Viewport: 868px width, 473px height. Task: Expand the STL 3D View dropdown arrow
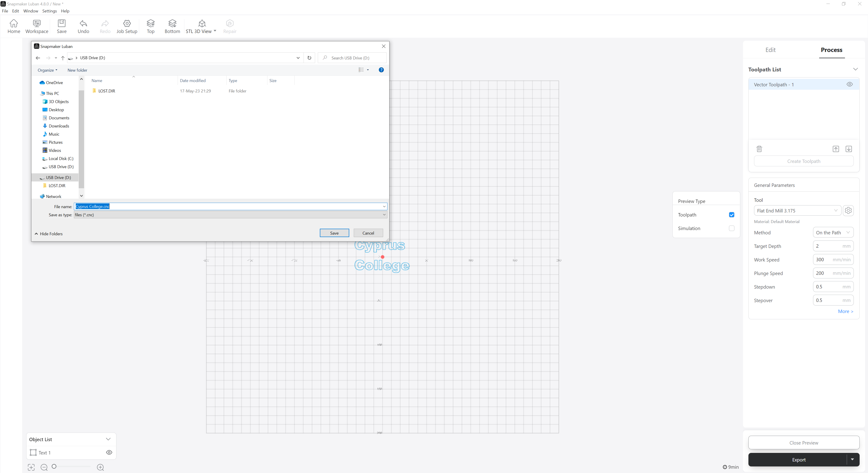215,31
